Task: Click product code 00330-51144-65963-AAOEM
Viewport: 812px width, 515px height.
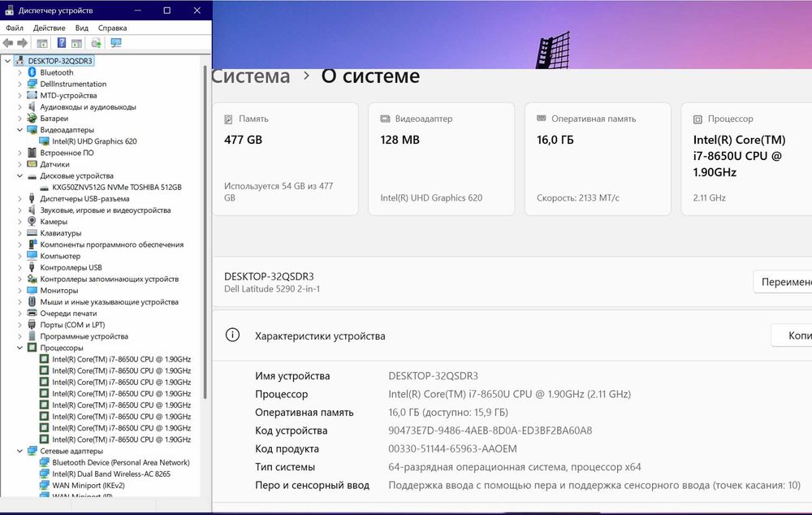Action: coord(452,448)
